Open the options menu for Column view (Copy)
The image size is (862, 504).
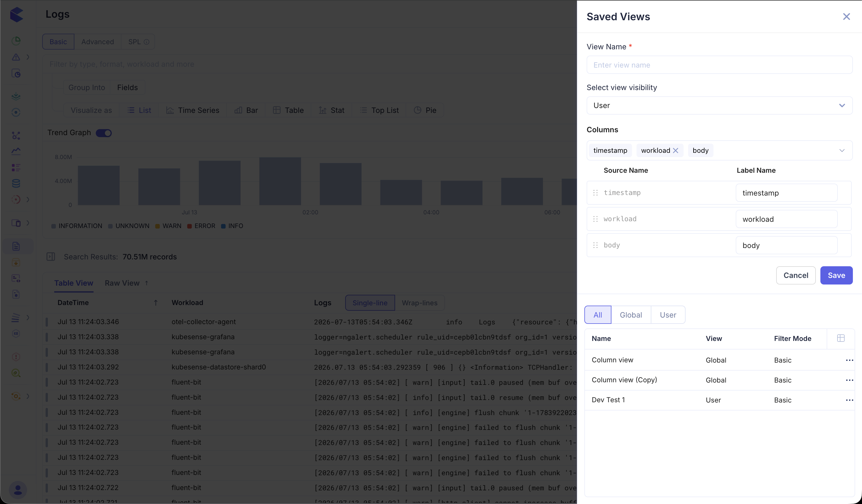(849, 380)
